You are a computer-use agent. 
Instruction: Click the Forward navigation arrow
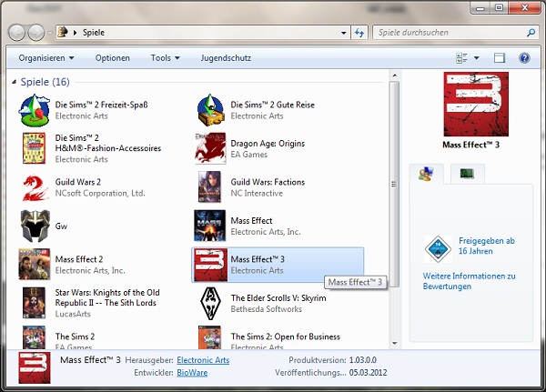[36, 33]
